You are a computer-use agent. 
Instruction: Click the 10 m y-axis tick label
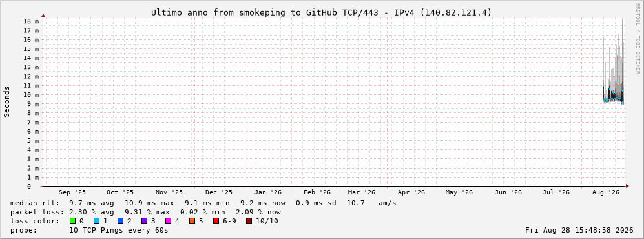point(31,95)
